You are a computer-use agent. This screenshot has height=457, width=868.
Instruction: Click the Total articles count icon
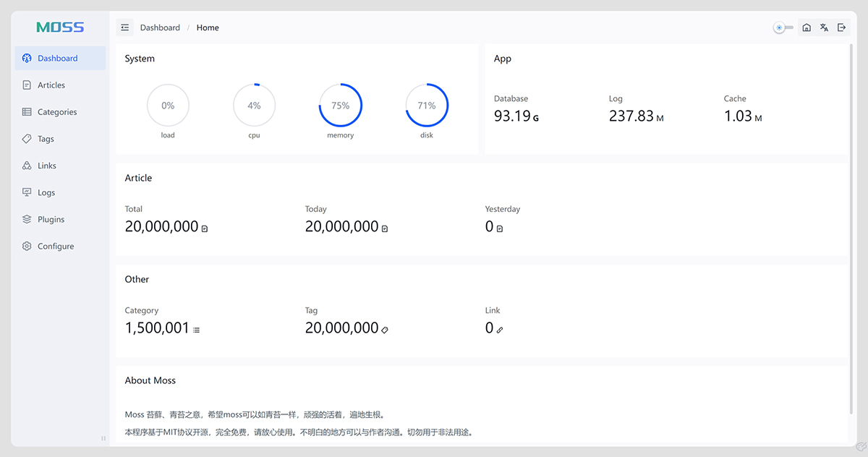click(205, 228)
